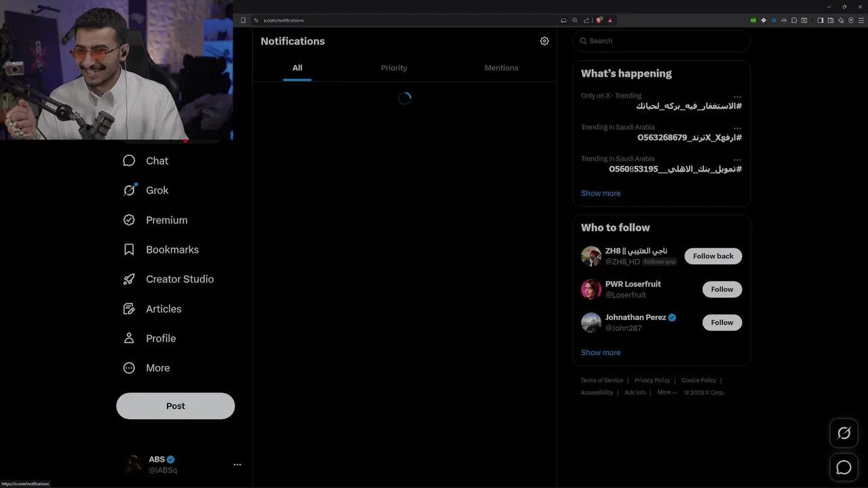Open PWR Loserfruit avatar

[591, 289]
